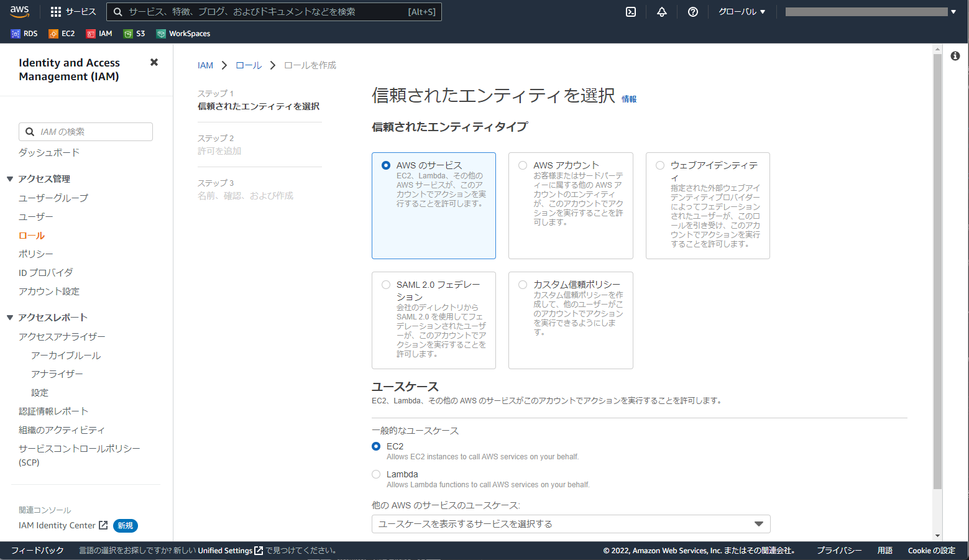
Task: Open ID プロバイダ in the sidebar
Action: 46,273
